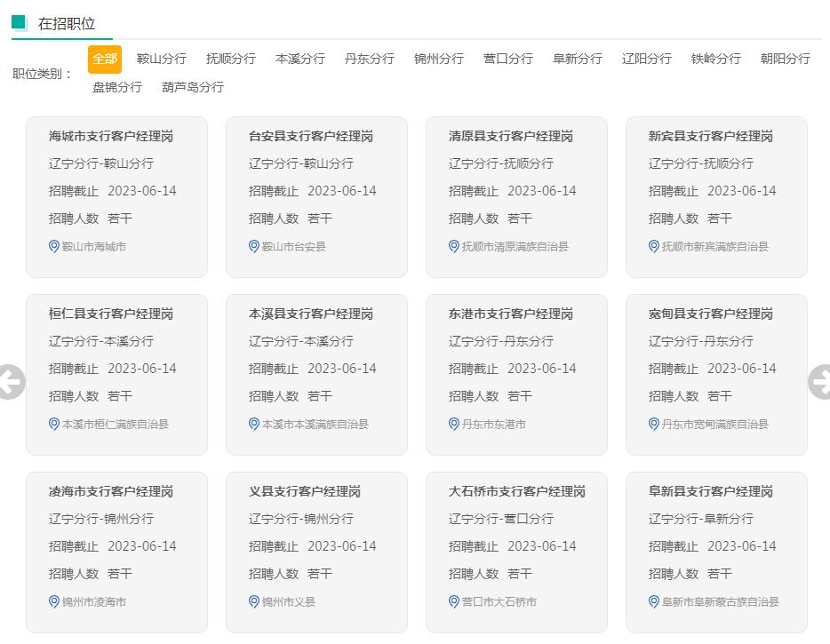The height and width of the screenshot is (644, 830).
Task: Click the location marker on 清原县支行 card
Action: click(452, 247)
